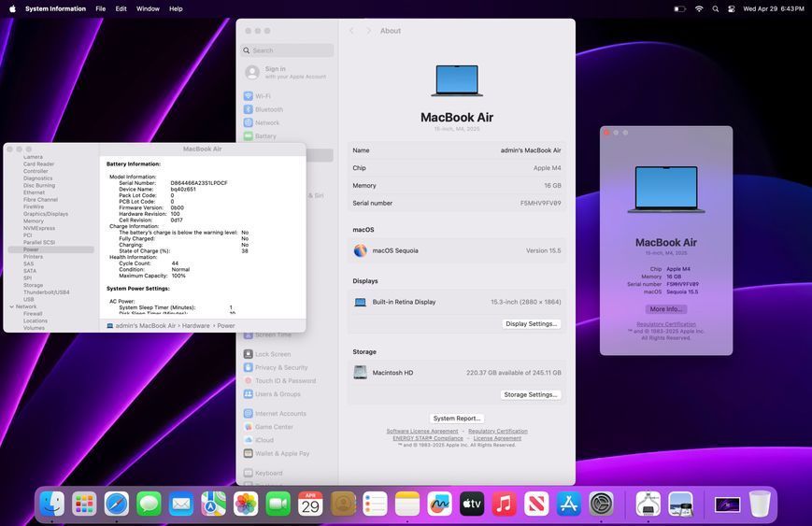The width and height of the screenshot is (812, 526).
Task: Click Display Settings button
Action: click(532, 324)
